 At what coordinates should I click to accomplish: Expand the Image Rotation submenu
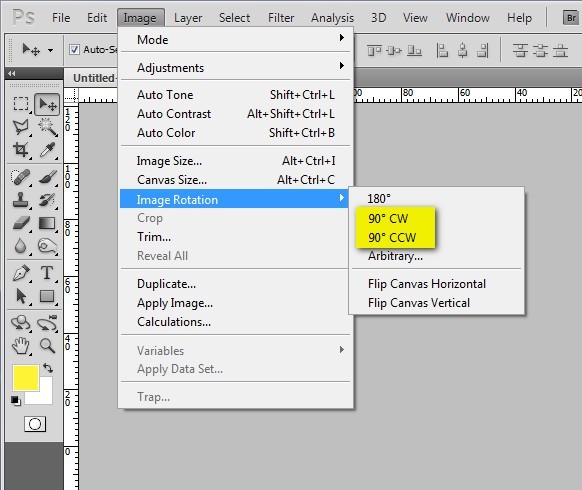pyautogui.click(x=234, y=199)
